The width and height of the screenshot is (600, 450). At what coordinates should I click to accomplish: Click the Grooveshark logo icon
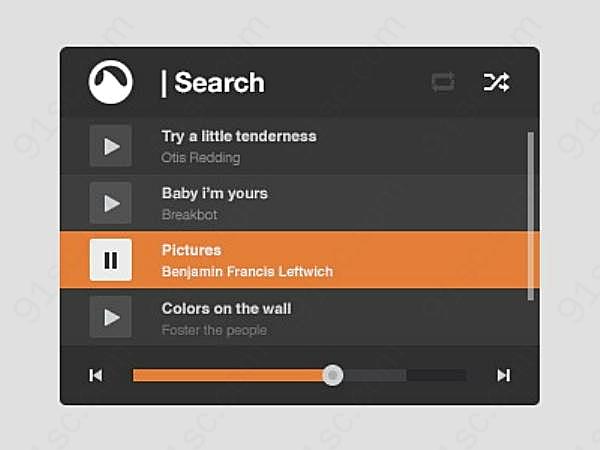(111, 82)
